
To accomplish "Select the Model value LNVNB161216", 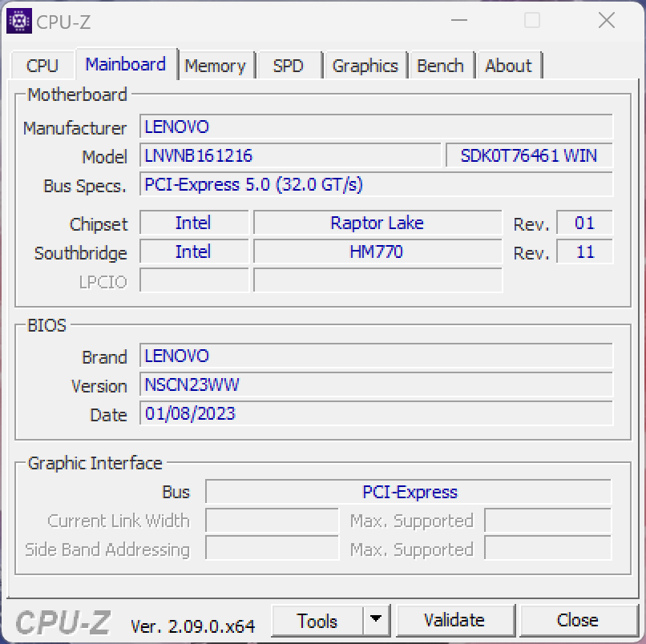I will click(x=290, y=155).
